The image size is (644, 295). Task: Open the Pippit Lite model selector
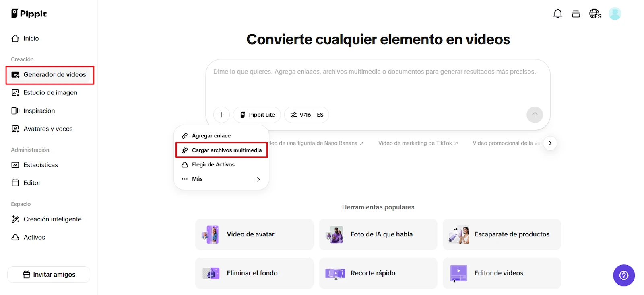click(257, 115)
